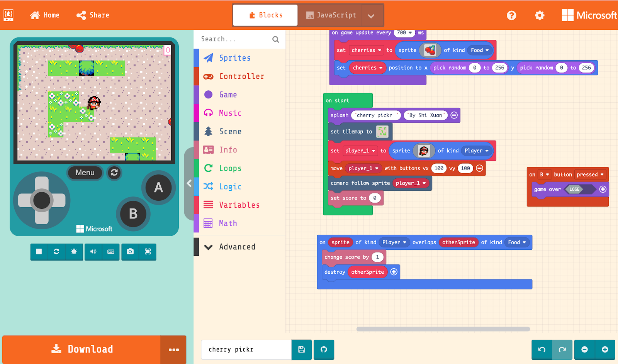The image size is (618, 364).
Task: Toggle simulator fullscreen
Action: point(148,252)
